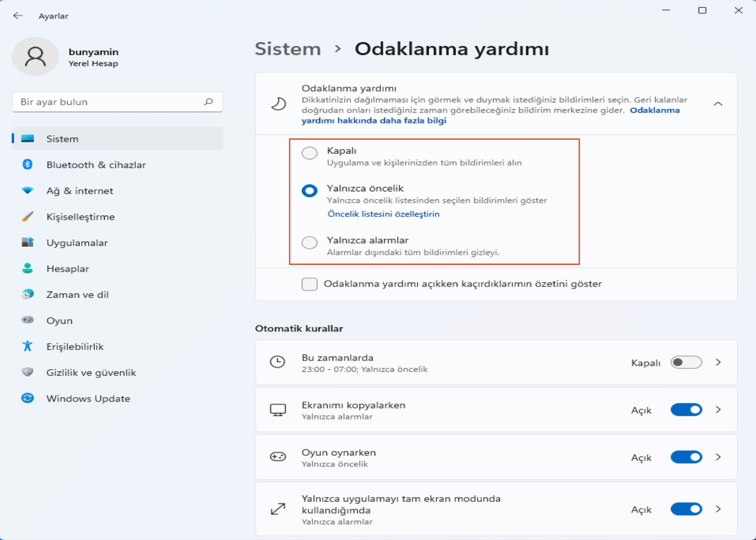Open Bu zamanlarda details chevron

click(x=718, y=362)
